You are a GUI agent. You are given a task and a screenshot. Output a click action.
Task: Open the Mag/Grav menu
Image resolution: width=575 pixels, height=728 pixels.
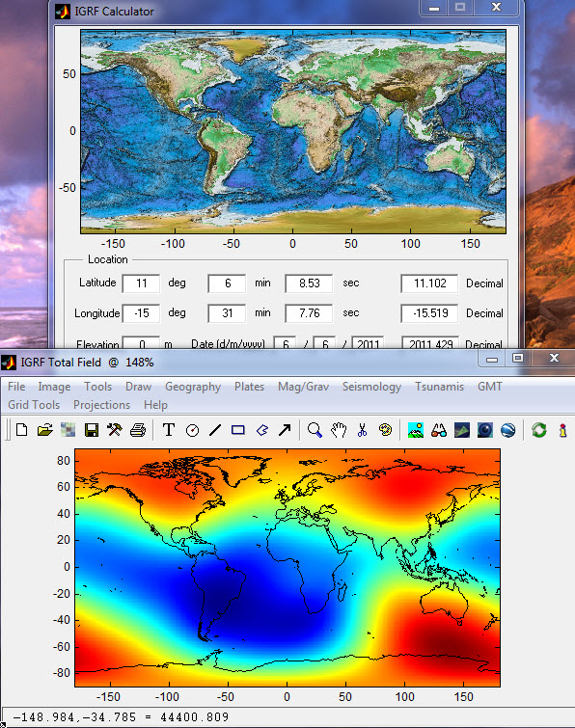tap(303, 387)
